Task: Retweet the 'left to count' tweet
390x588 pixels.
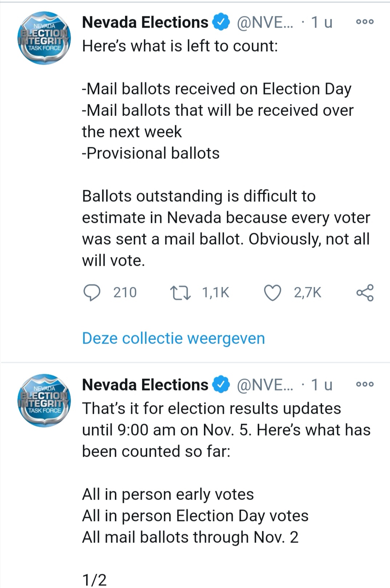Action: pos(181,293)
